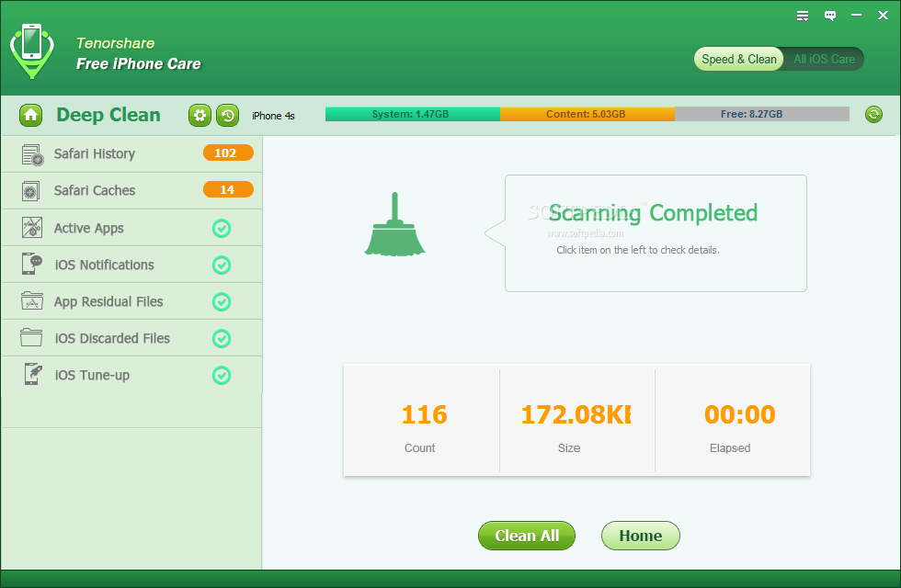The width and height of the screenshot is (901, 588).
Task: Click the App Residual Files icon
Action: click(x=31, y=301)
